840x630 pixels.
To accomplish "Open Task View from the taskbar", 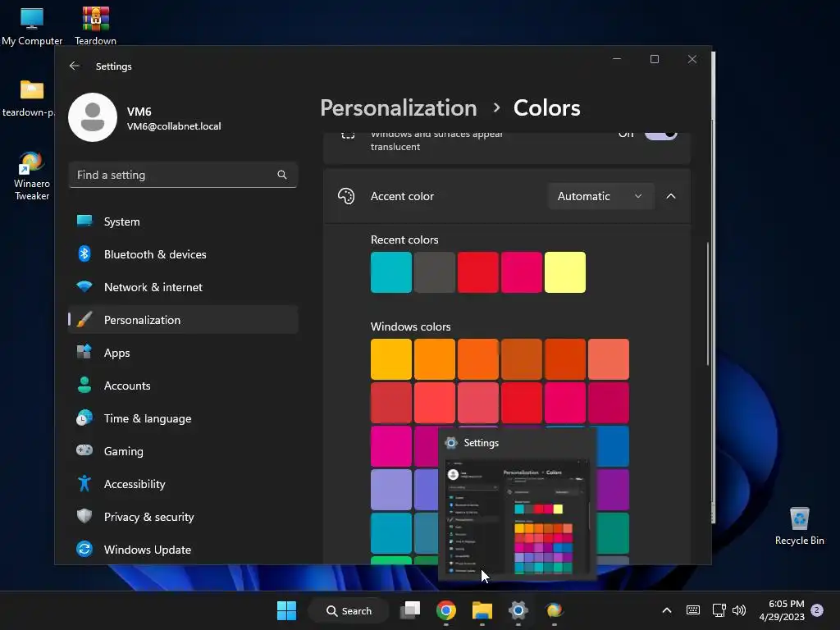I will [x=410, y=610].
